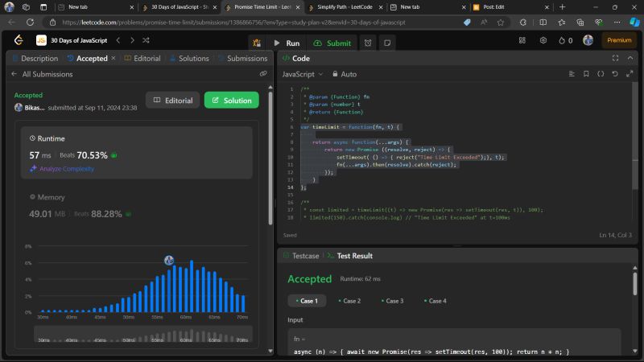Collapse the Code panel with the chevron
The height and width of the screenshot is (362, 644).
[630, 58]
